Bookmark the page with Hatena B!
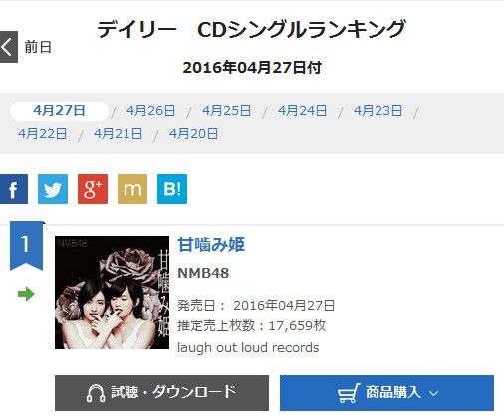This screenshot has width=504, height=420. click(172, 189)
